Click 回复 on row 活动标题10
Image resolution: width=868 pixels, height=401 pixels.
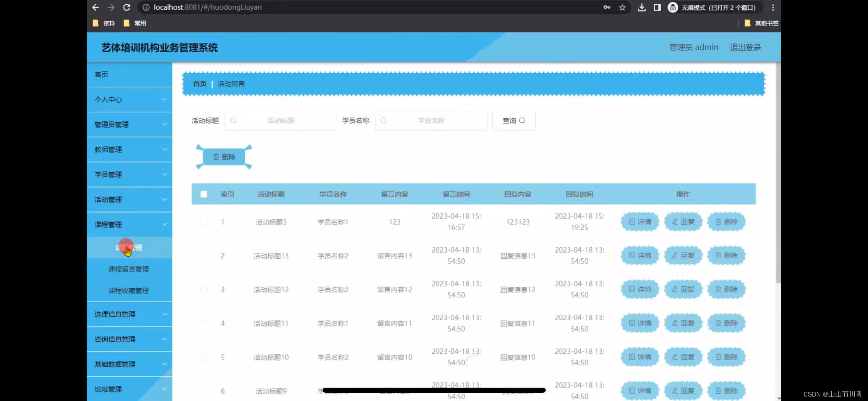(x=683, y=357)
